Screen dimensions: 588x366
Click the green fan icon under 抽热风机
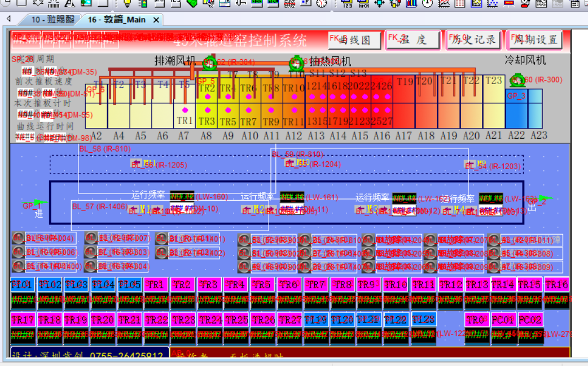point(296,63)
